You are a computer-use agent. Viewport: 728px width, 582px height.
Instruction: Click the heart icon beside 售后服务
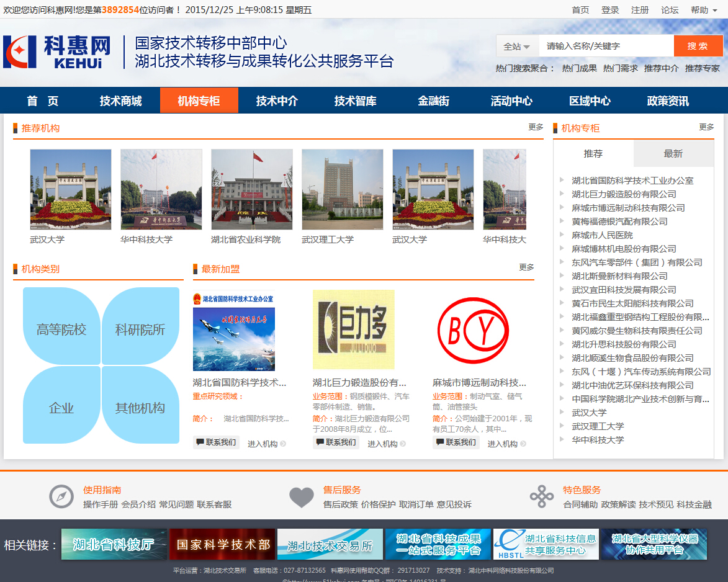click(302, 496)
